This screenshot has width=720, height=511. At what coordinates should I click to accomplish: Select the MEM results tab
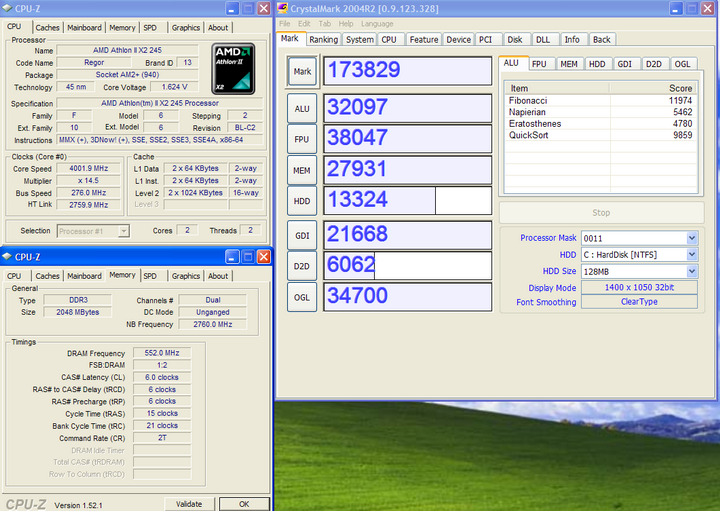pos(568,64)
